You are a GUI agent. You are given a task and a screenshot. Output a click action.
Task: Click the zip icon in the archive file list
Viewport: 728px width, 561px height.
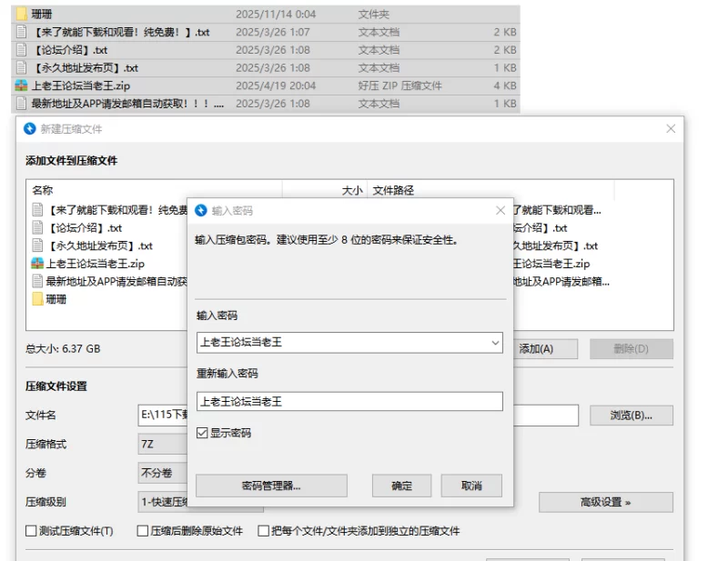coord(38,264)
